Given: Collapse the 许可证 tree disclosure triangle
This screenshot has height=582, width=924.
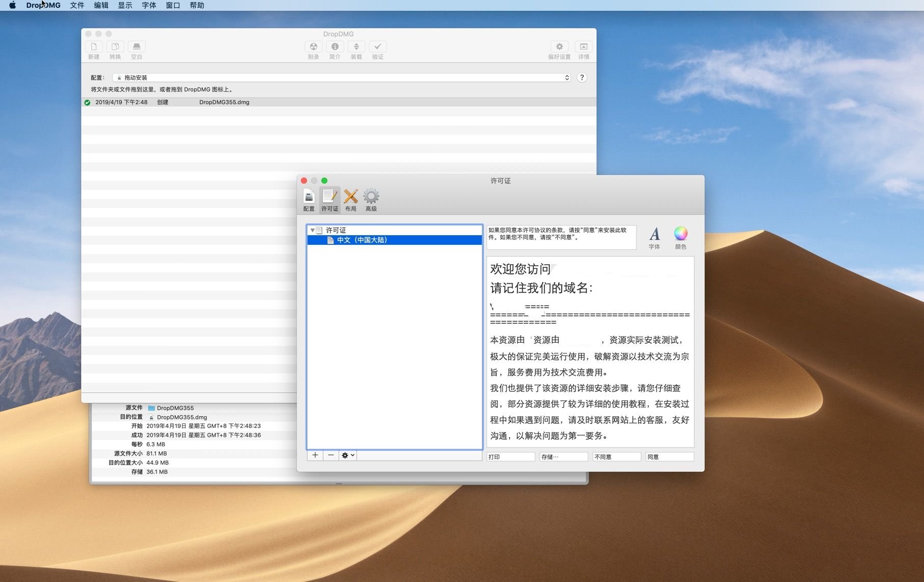Looking at the screenshot, I should click(x=312, y=230).
